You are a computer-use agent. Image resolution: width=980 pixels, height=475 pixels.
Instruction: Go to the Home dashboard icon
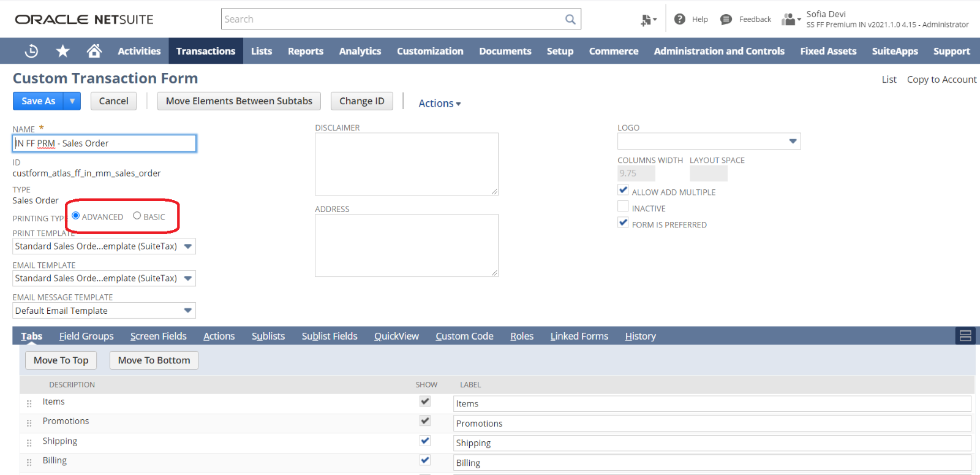click(x=94, y=51)
